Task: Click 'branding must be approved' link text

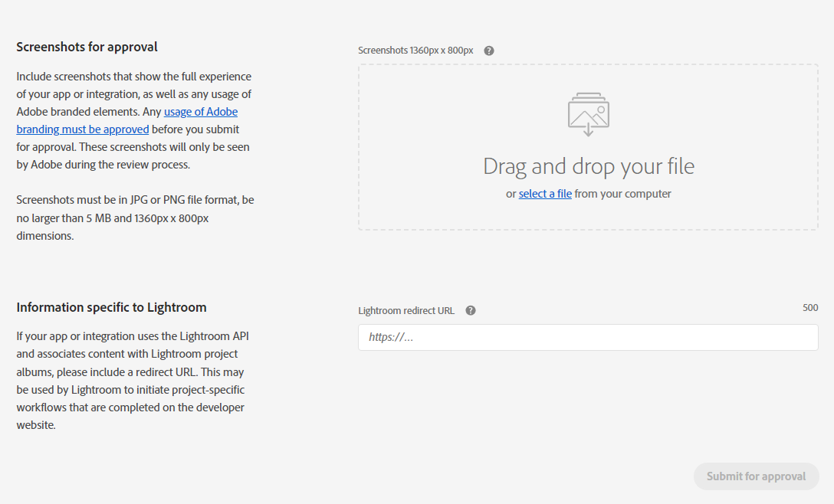Action: tap(83, 129)
